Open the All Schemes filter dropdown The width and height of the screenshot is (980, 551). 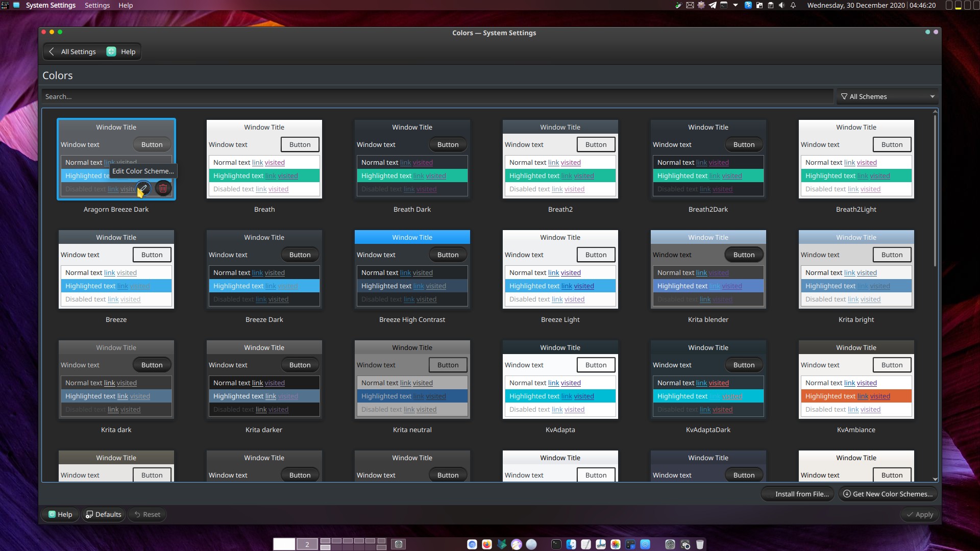tap(888, 96)
